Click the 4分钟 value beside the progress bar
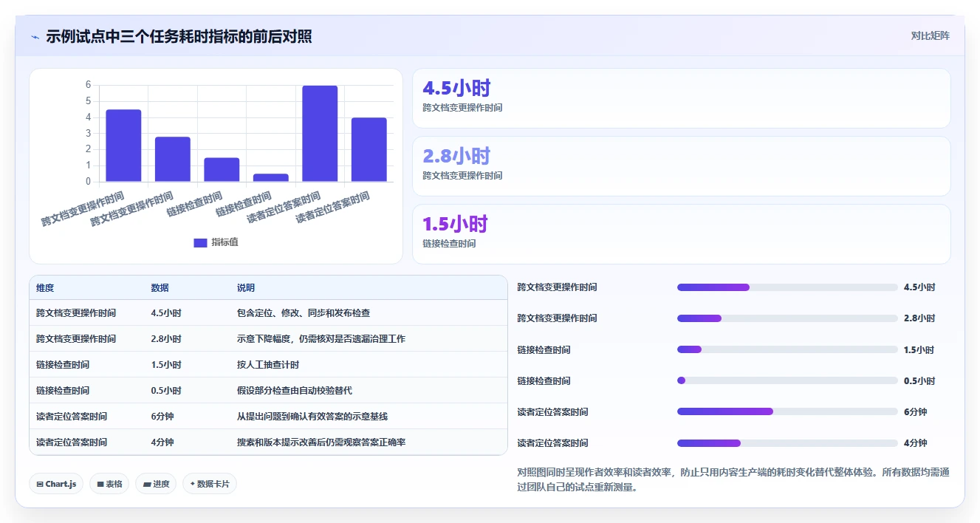The image size is (980, 523). [x=915, y=443]
